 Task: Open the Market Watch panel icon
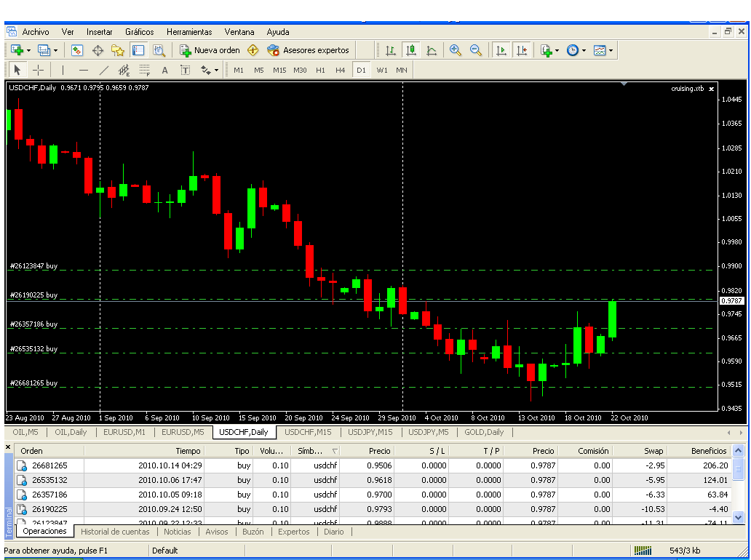tap(76, 50)
